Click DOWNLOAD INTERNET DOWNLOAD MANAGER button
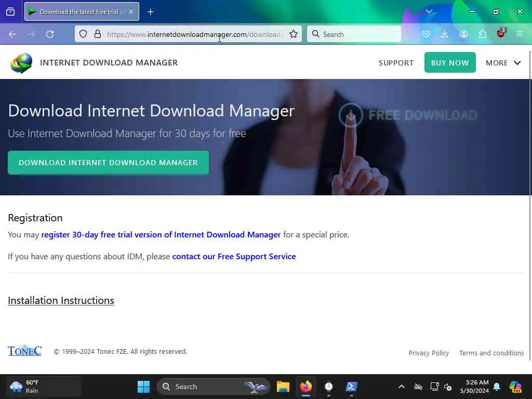The image size is (532, 399). (108, 163)
